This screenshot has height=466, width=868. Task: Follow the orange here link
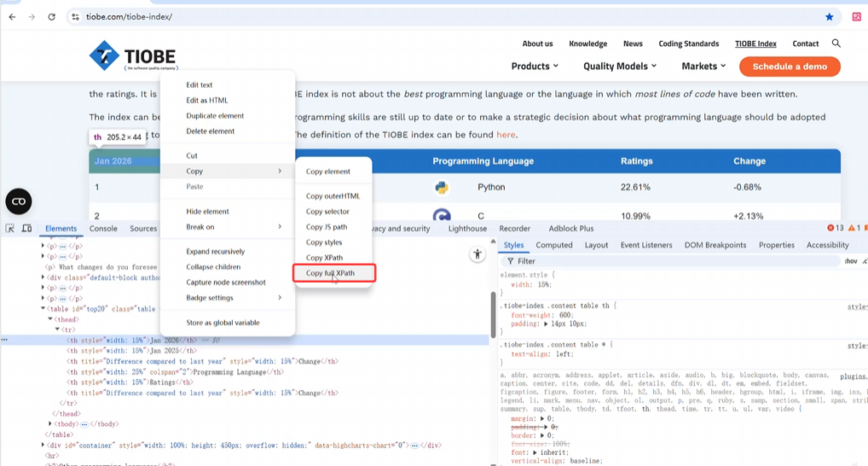pyautogui.click(x=506, y=135)
